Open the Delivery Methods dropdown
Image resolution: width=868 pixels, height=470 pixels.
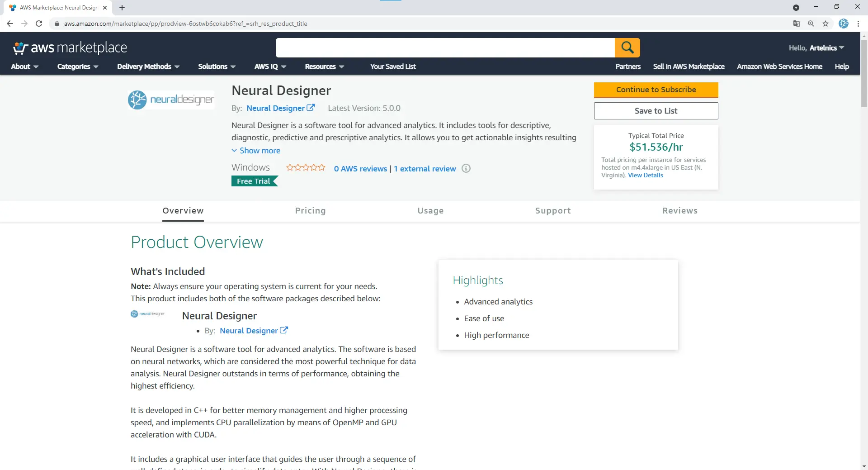tap(148, 66)
